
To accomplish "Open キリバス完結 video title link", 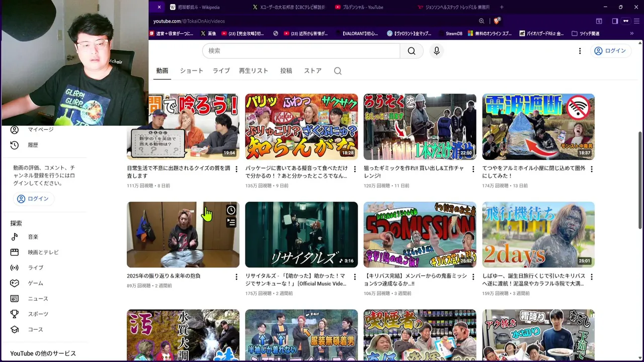I will [x=416, y=280].
